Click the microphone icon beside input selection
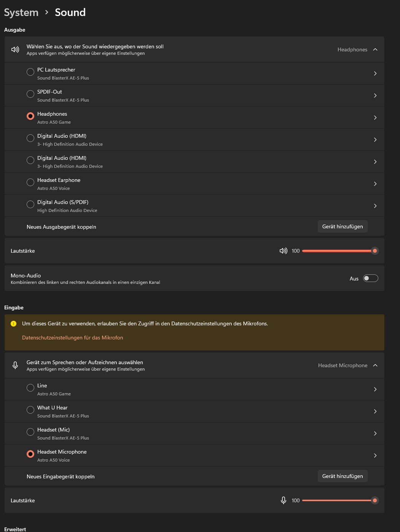 tap(15, 365)
